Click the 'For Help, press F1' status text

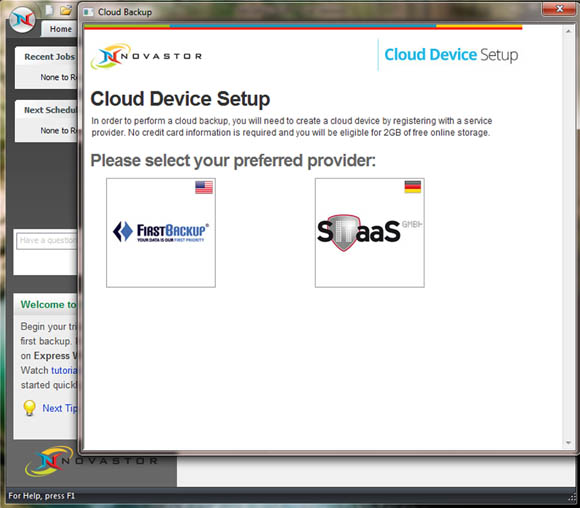coord(41,496)
